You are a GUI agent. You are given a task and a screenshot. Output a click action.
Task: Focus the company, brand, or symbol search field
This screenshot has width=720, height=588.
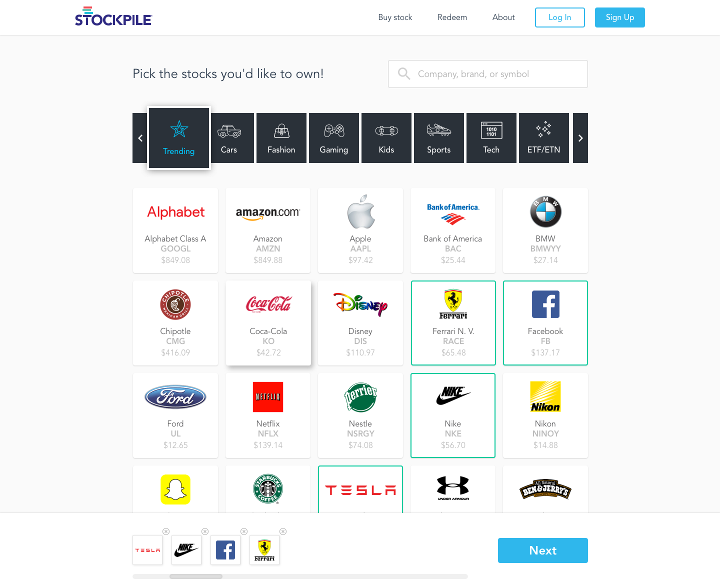coord(488,74)
